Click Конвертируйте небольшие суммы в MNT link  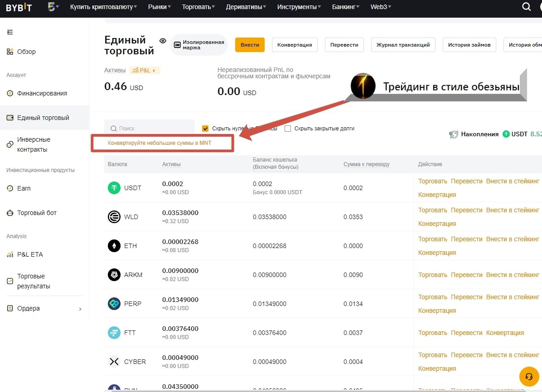pos(160,143)
